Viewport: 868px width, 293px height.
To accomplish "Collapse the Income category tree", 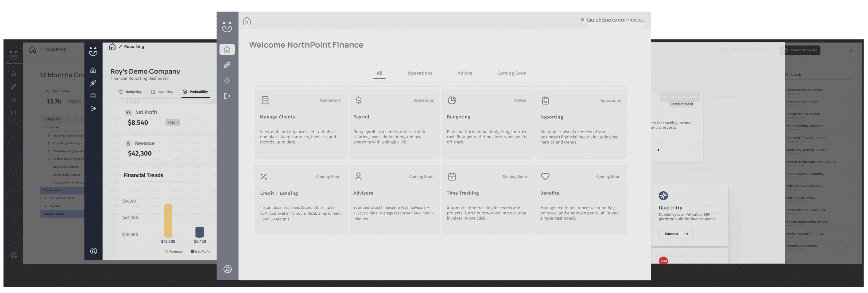I will click(x=45, y=127).
